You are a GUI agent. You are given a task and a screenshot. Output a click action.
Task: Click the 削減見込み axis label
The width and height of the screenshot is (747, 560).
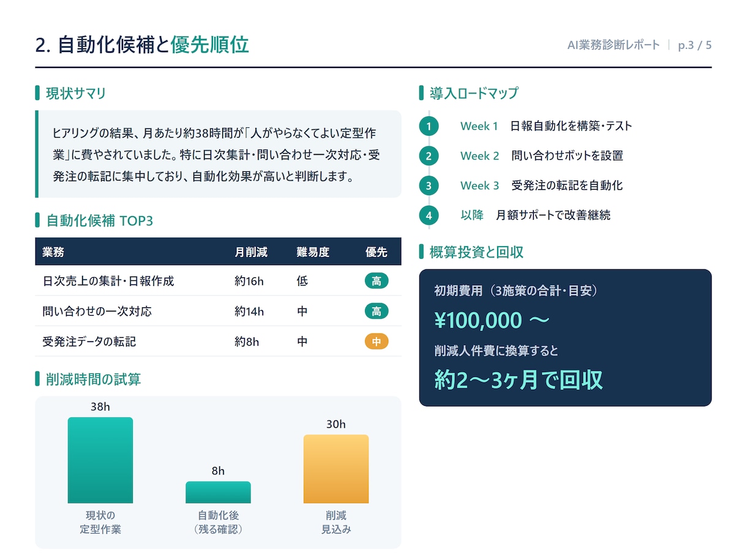pos(336,523)
